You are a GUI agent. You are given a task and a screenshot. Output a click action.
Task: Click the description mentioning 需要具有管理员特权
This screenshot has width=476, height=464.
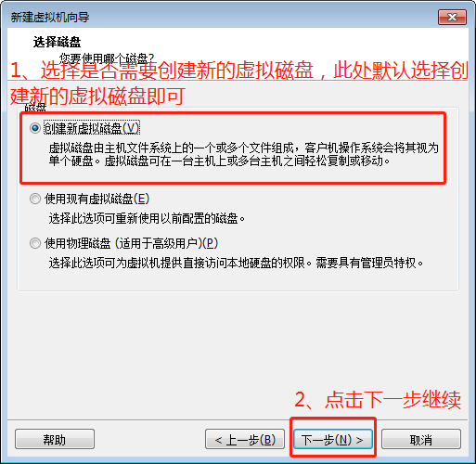coord(236,264)
